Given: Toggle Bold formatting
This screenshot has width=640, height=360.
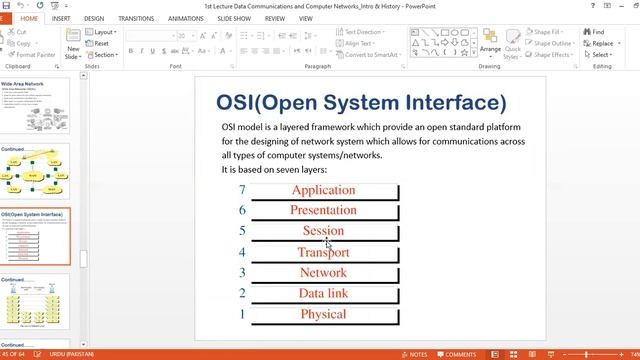Looking at the screenshot, I should tap(131, 51).
